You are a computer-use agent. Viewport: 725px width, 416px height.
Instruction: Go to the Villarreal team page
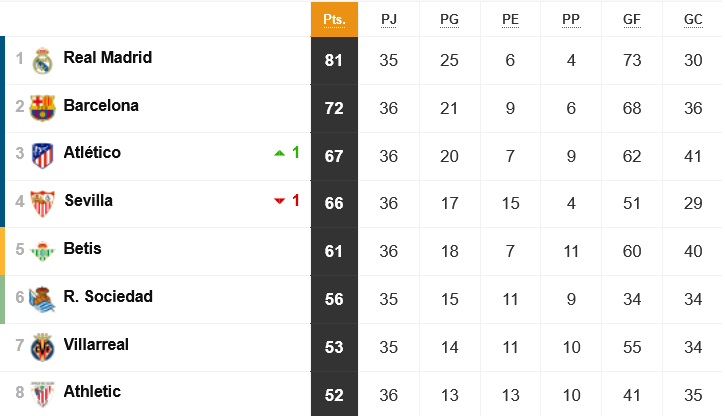tap(96, 344)
